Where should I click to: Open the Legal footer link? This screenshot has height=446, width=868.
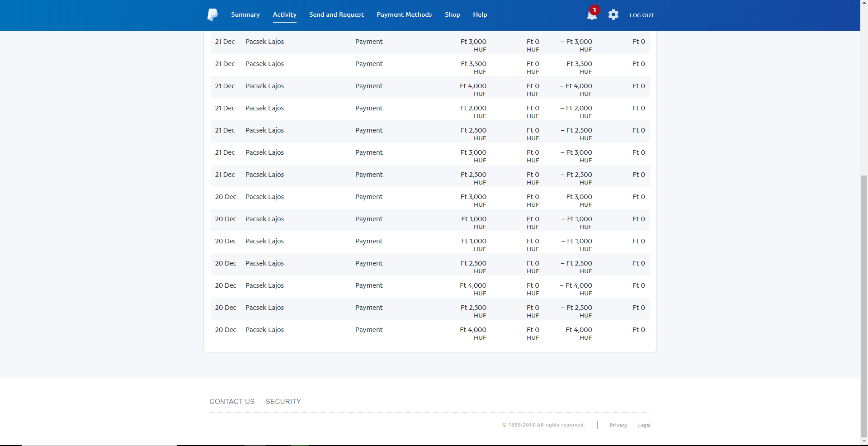click(x=644, y=425)
